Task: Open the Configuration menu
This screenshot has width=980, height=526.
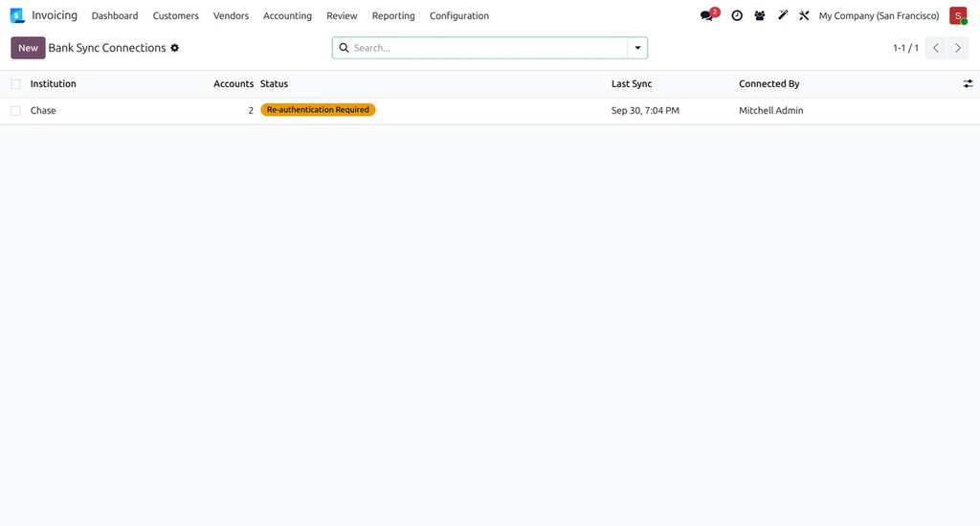Action: point(459,15)
